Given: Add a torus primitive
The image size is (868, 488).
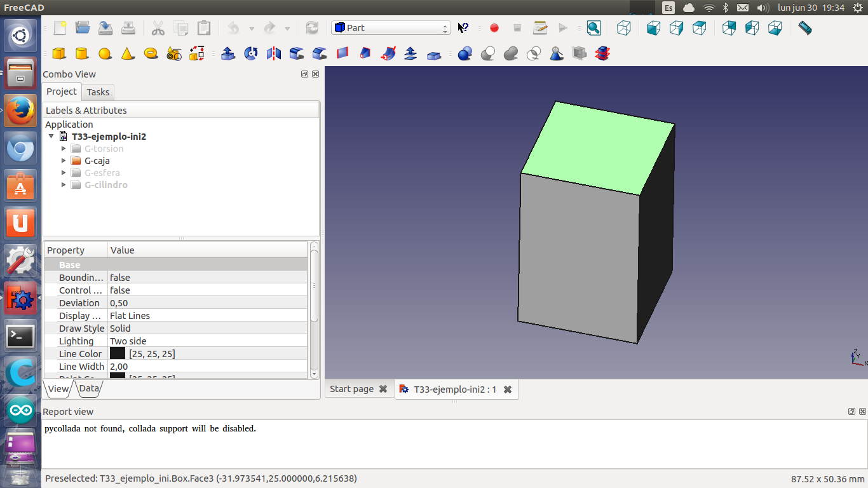Looking at the screenshot, I should (x=151, y=53).
